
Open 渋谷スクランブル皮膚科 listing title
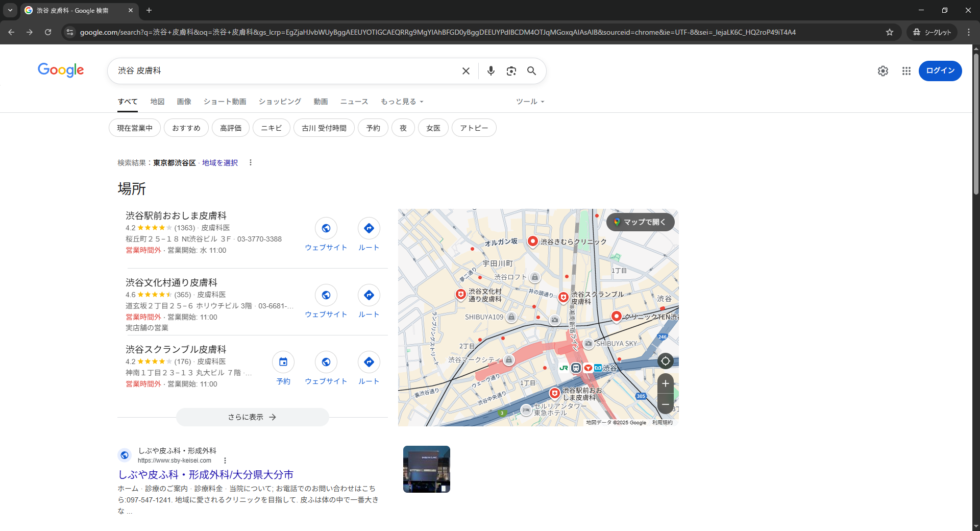coord(176,349)
